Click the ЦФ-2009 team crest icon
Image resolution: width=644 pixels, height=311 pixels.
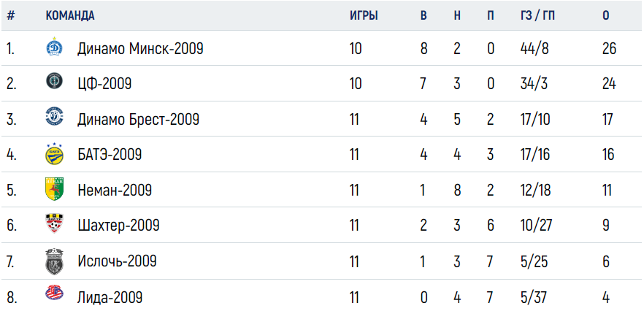tap(54, 80)
